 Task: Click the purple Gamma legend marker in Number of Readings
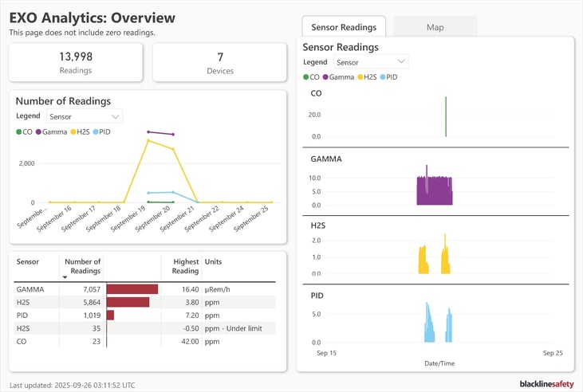[40, 131]
